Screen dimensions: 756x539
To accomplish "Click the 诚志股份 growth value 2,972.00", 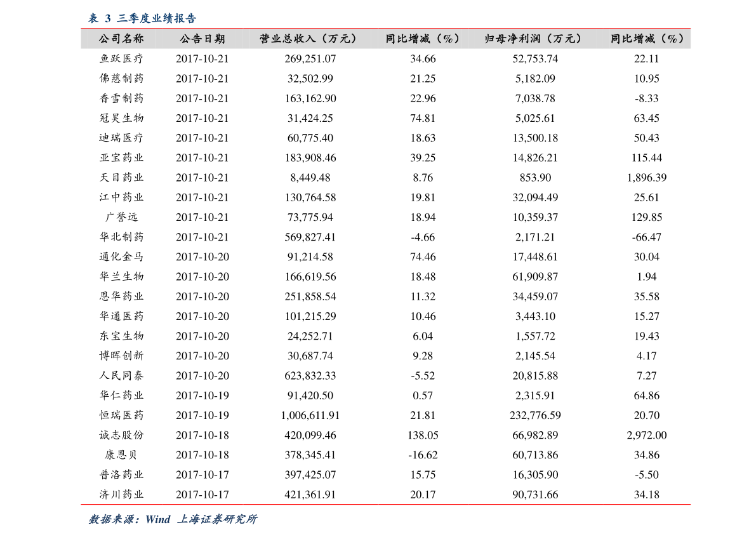I will coord(647,436).
